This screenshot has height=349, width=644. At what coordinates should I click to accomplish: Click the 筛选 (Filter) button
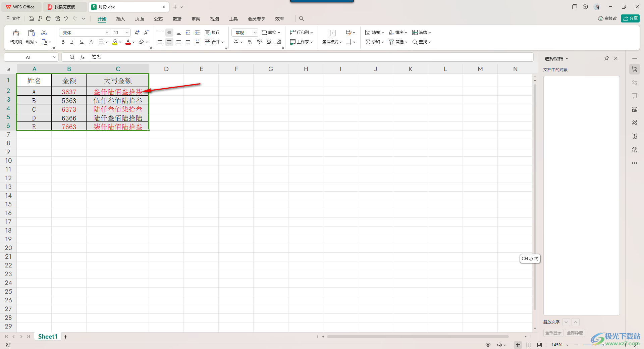click(398, 42)
